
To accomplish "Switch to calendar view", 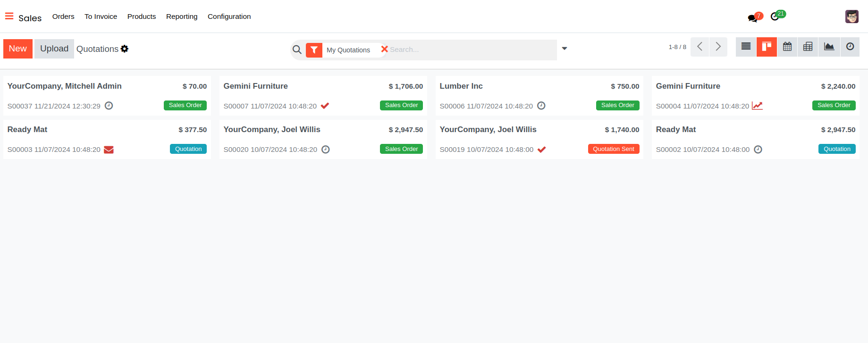I will point(787,47).
